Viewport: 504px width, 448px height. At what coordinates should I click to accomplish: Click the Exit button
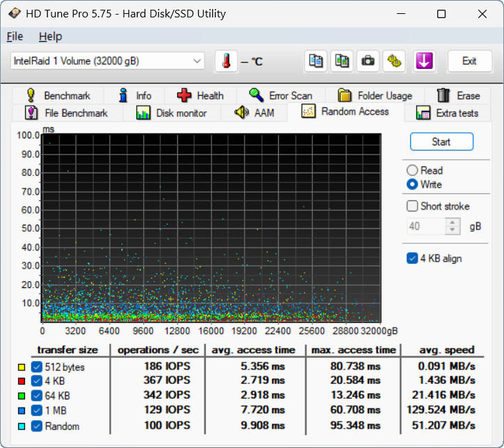[470, 61]
